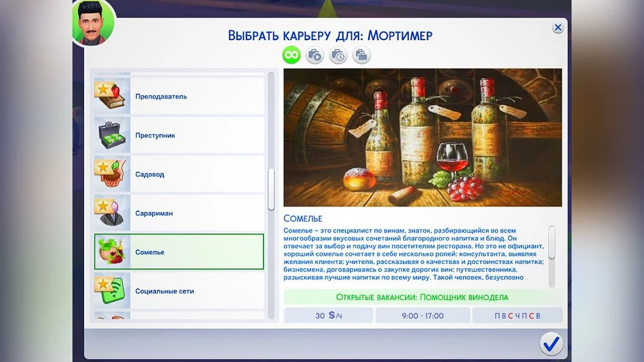This screenshot has height=362, width=644.
Task: Open the part-time careers briefcase clock filter
Action: [x=338, y=54]
